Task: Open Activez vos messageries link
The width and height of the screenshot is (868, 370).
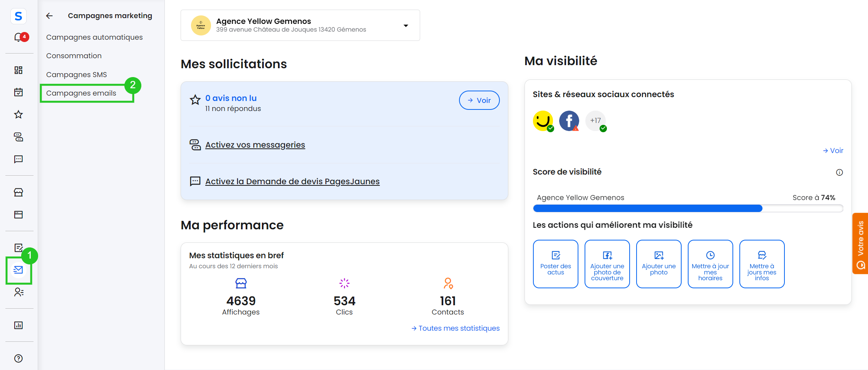Action: coord(255,145)
